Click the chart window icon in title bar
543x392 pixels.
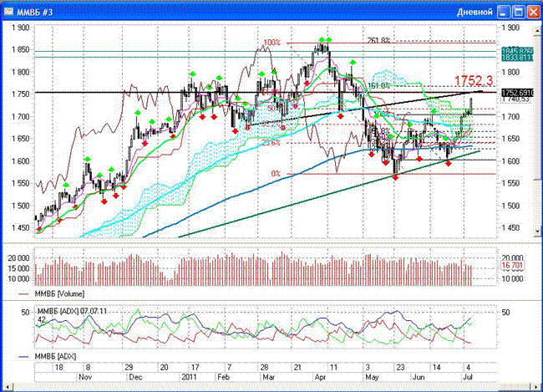(8, 12)
